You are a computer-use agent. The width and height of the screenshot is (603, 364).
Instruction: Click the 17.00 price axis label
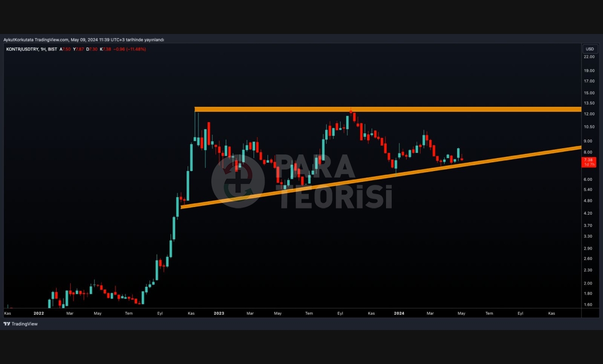point(589,81)
